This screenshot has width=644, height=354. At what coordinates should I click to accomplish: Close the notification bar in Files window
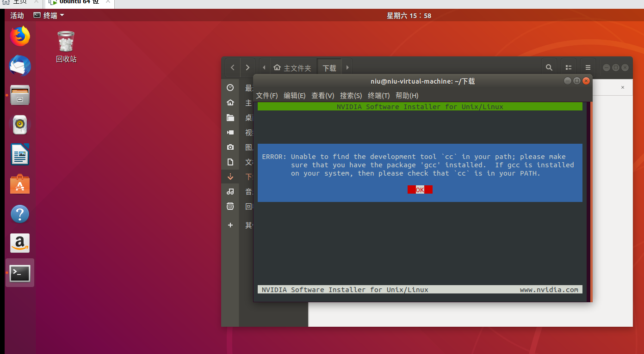623,87
